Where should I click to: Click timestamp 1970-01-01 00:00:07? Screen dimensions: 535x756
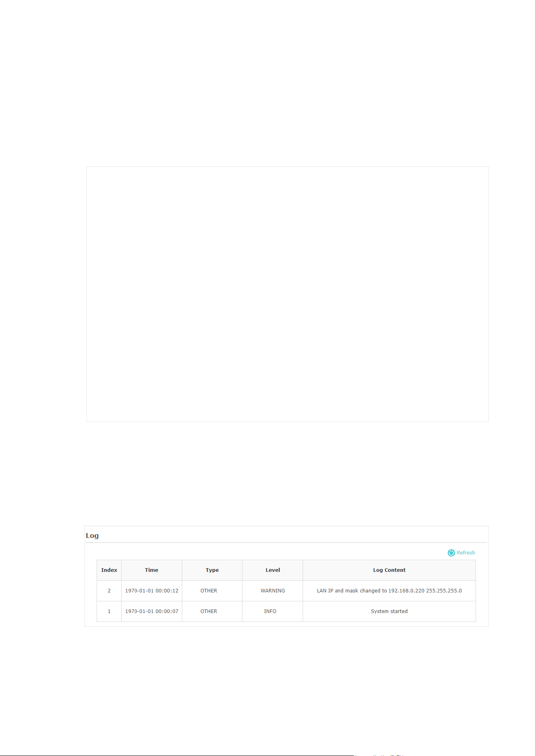pos(152,611)
